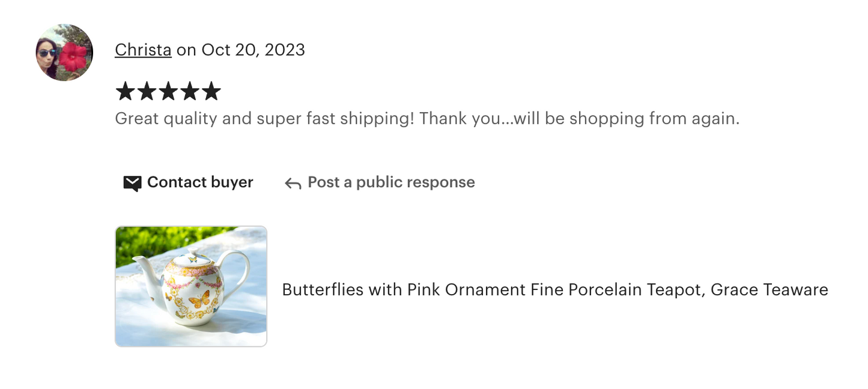Image resolution: width=868 pixels, height=389 pixels.
Task: Click the Oct 20, 2023 review date
Action: coord(253,50)
